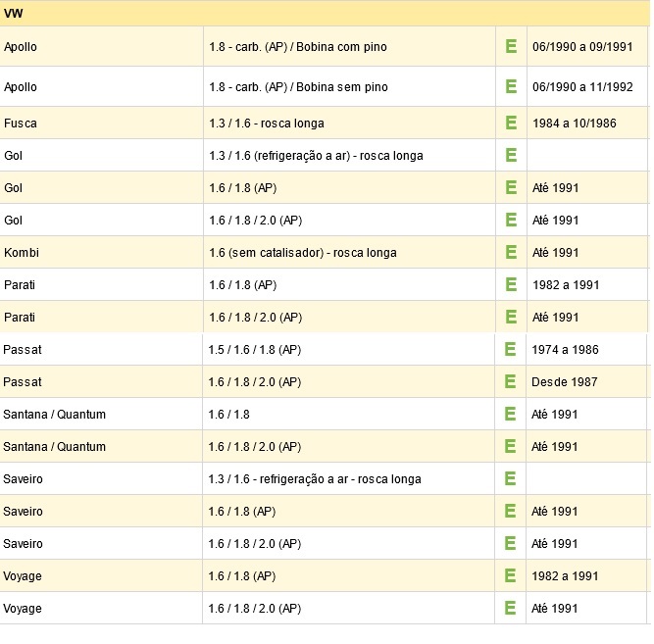
Task: Click Kombi 1.6 (sem catalisador) engine text
Action: pos(303,253)
